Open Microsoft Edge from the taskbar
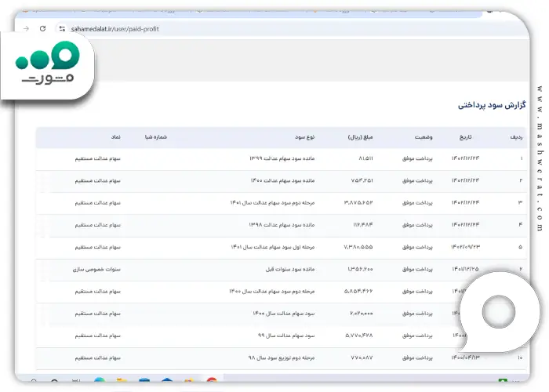 pyautogui.click(x=99, y=383)
